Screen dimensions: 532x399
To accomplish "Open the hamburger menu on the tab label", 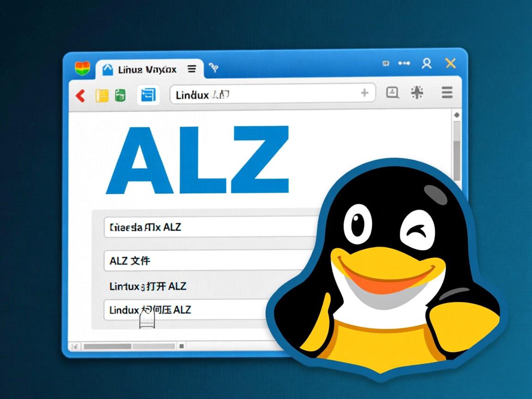I will coord(191,69).
